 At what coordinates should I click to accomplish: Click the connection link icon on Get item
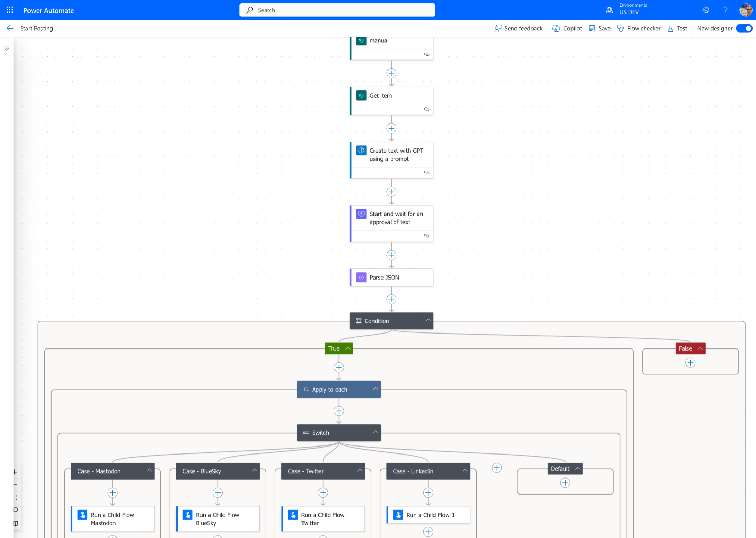point(426,109)
